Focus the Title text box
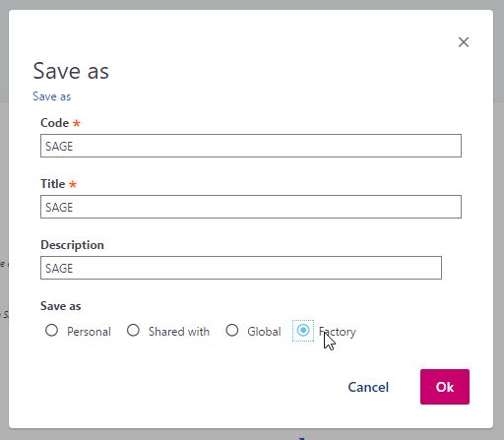Viewport: 504px width, 440px height. click(x=251, y=207)
